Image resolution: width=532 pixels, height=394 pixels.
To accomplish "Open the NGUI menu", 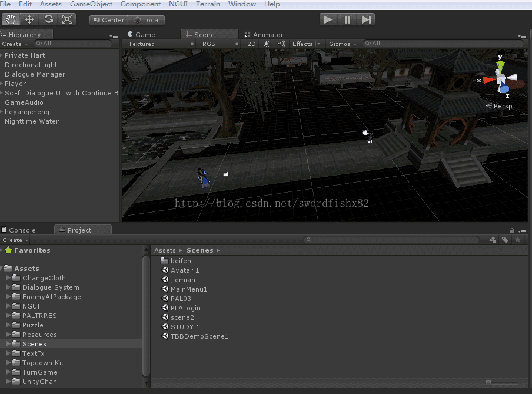I will 178,4.
